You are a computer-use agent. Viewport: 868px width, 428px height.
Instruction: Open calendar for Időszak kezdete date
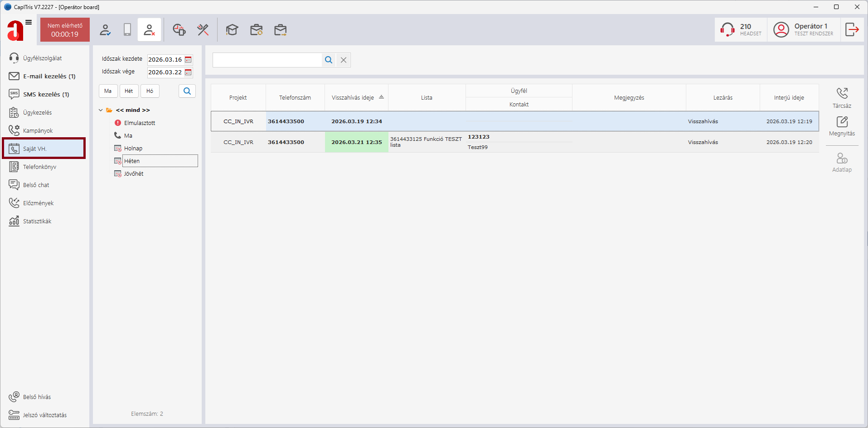[188, 60]
